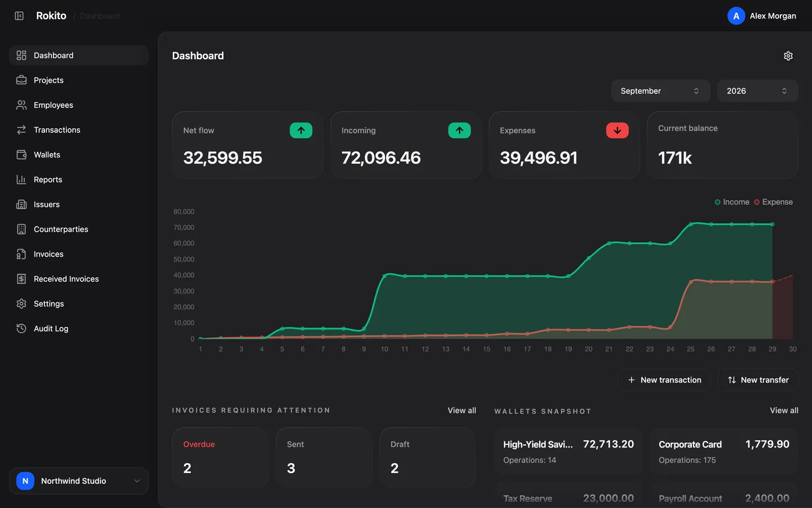This screenshot has height=508, width=812.
Task: Click the Received Invoices dollar icon
Action: click(x=21, y=279)
